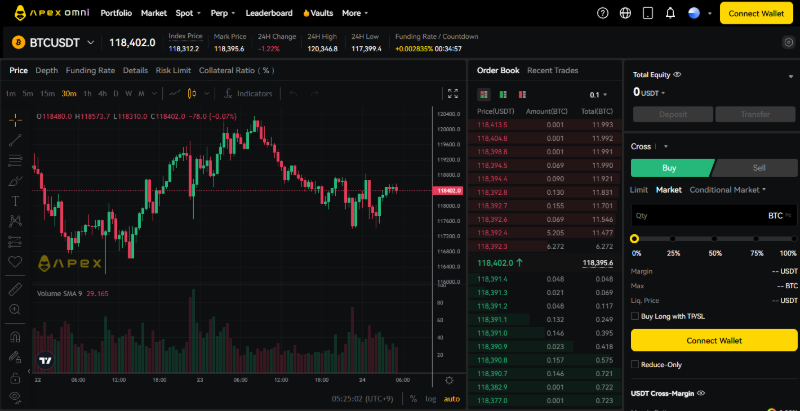Toggle the magnet snap mode
The image size is (800, 411).
pos(15,337)
